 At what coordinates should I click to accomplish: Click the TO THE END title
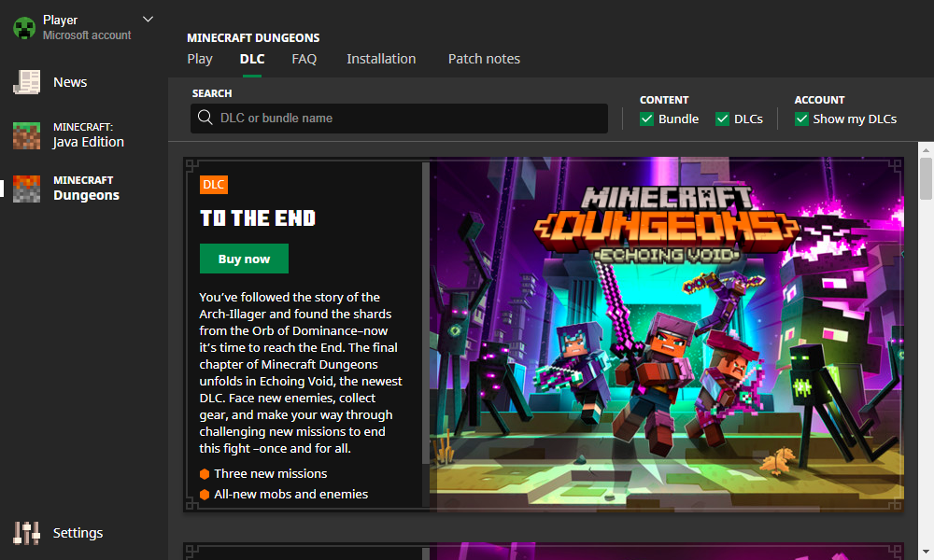click(258, 218)
